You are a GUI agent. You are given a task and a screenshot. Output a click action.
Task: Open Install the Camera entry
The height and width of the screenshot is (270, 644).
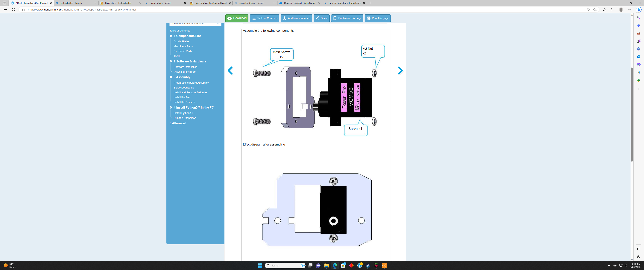tap(184, 102)
